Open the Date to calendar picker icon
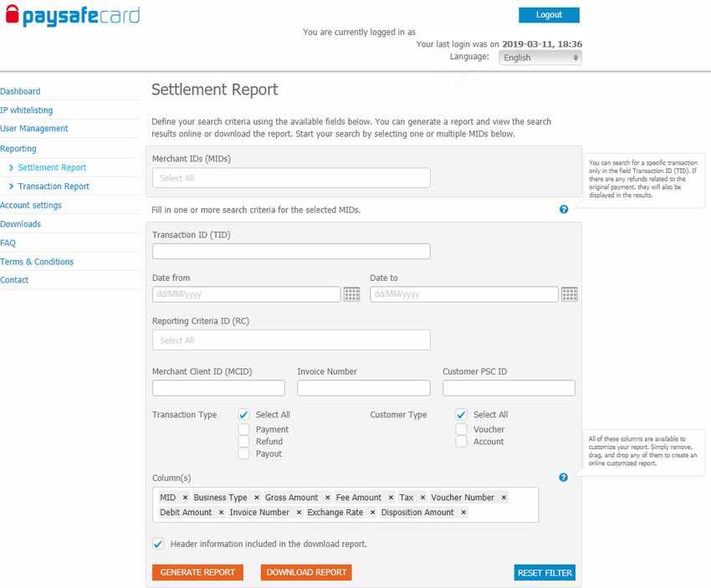The height and width of the screenshot is (588, 711). (570, 294)
